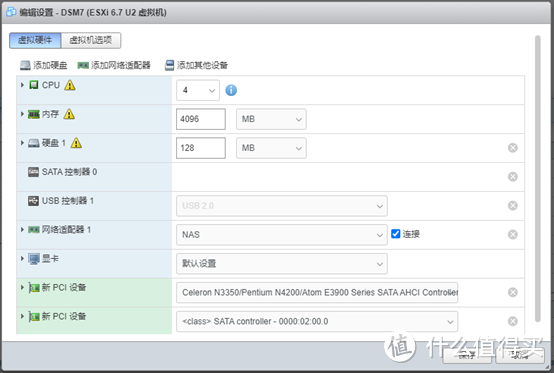This screenshot has width=554, height=373.
Task: Click the 编辑设置 dialog title icon
Action: (11, 12)
